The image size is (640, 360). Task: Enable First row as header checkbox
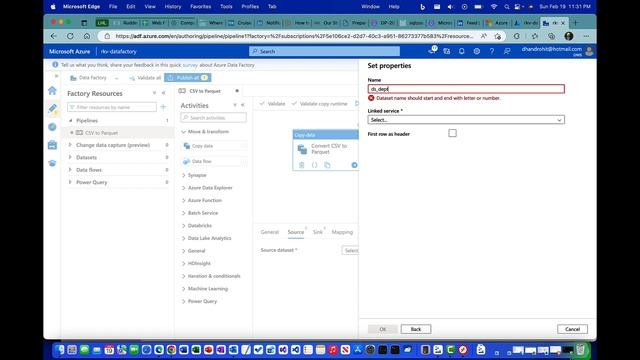[452, 133]
